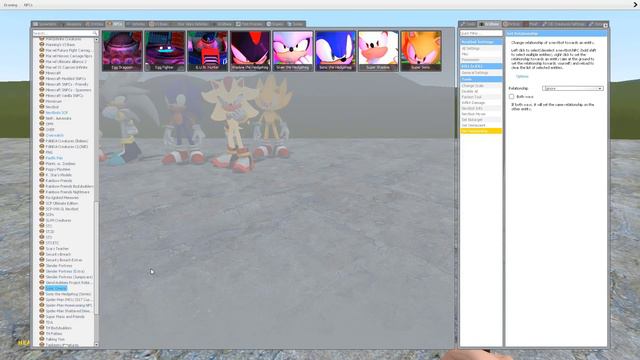Select Rainbow Friends Nightmare category

[67, 192]
